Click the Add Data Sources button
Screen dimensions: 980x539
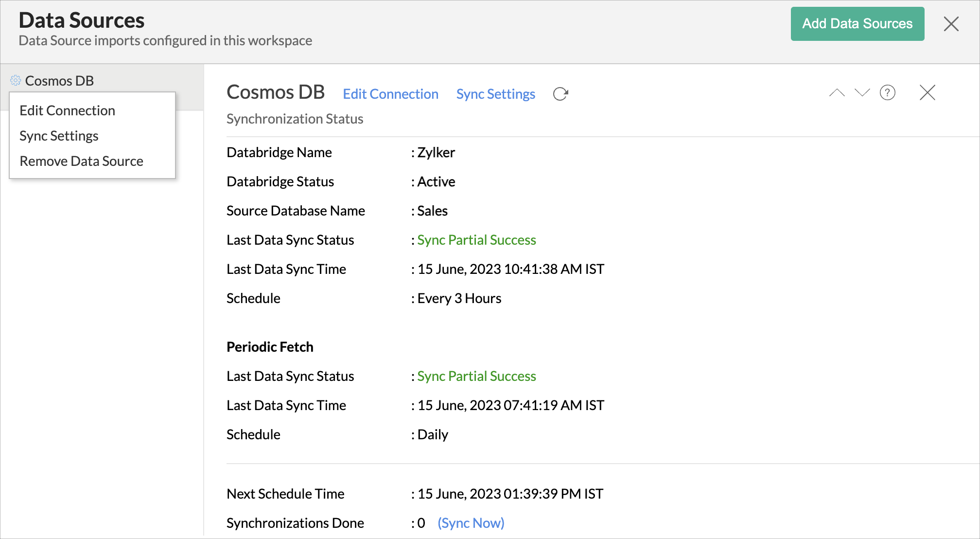pyautogui.click(x=857, y=24)
